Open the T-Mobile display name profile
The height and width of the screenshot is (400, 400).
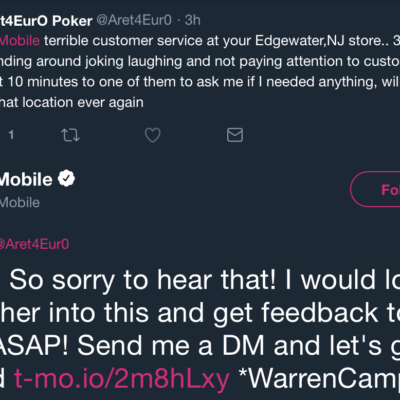point(26,179)
